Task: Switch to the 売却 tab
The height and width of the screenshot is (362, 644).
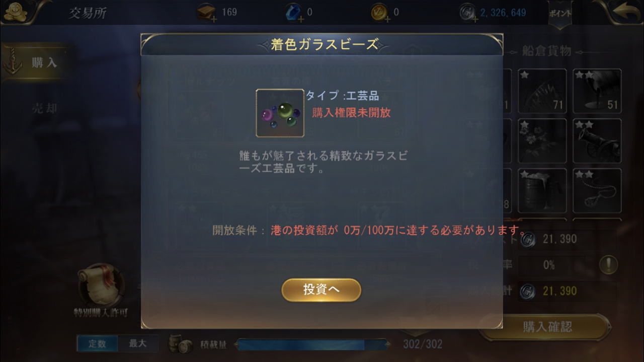Action: [x=45, y=108]
